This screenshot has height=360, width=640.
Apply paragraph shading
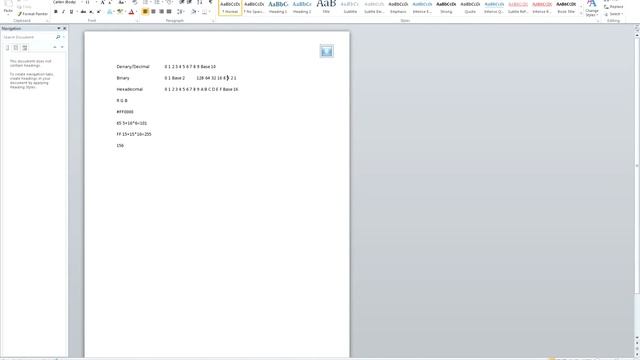point(194,12)
